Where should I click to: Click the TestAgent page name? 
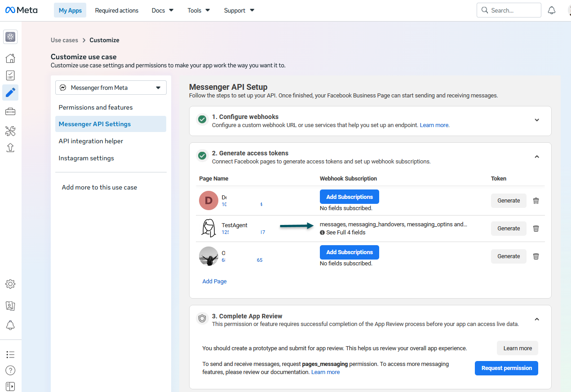235,225
